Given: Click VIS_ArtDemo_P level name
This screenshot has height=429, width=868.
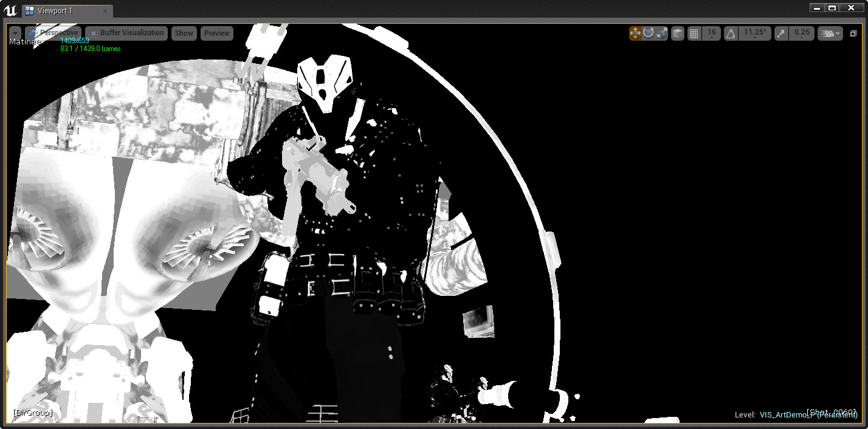Looking at the screenshot, I should (787, 415).
